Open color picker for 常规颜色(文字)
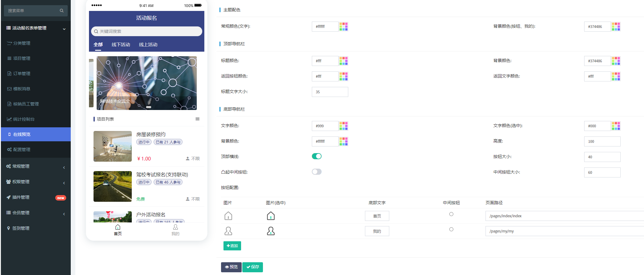644x275 pixels. (343, 26)
